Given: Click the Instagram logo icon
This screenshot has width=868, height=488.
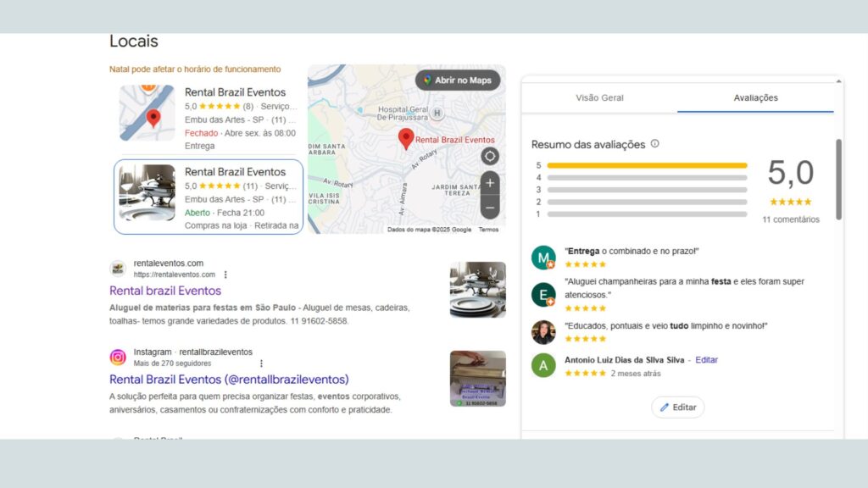Looking at the screenshot, I should click(118, 358).
